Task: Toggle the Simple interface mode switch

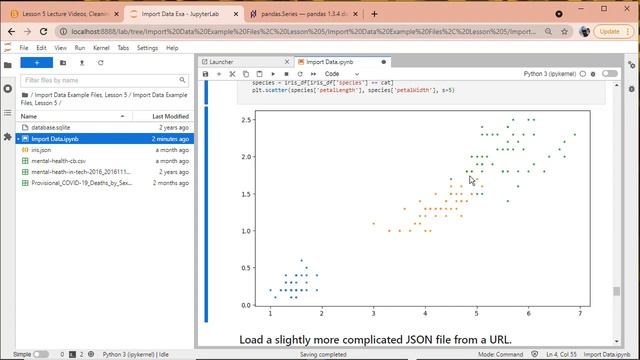Action: (41, 354)
